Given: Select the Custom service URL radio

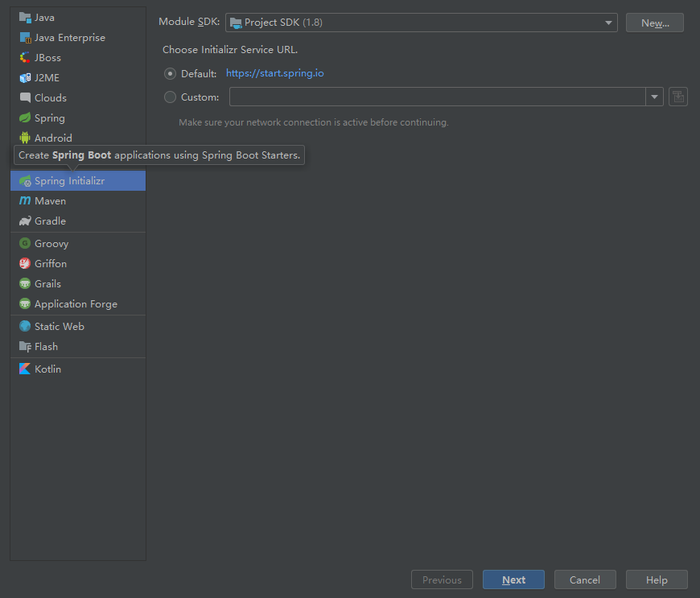Looking at the screenshot, I should point(170,97).
